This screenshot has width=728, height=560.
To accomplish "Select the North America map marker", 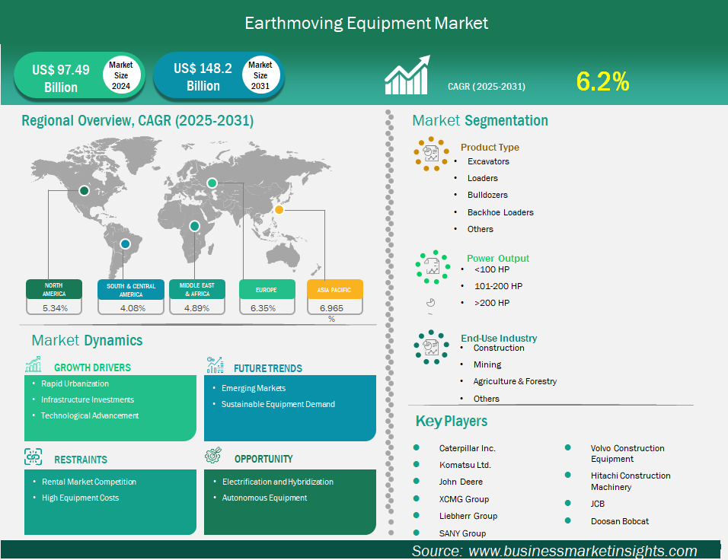I will pos(84,191).
